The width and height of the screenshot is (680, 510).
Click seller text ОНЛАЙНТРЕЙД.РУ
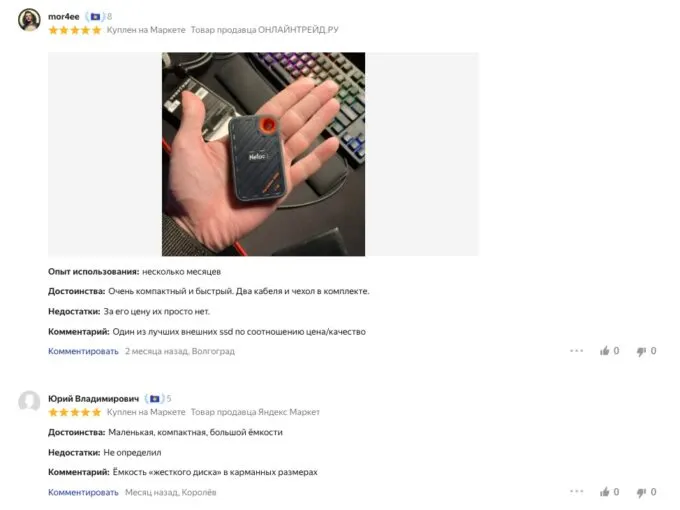point(298,30)
